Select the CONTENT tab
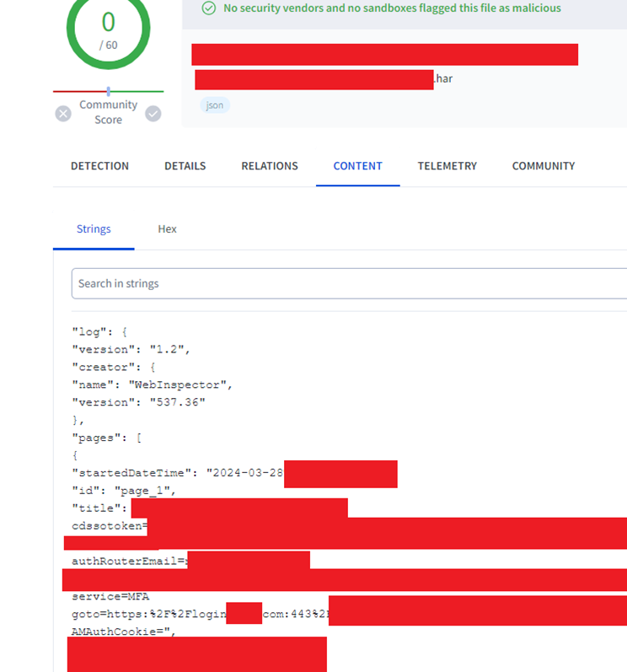627x672 pixels. click(357, 166)
